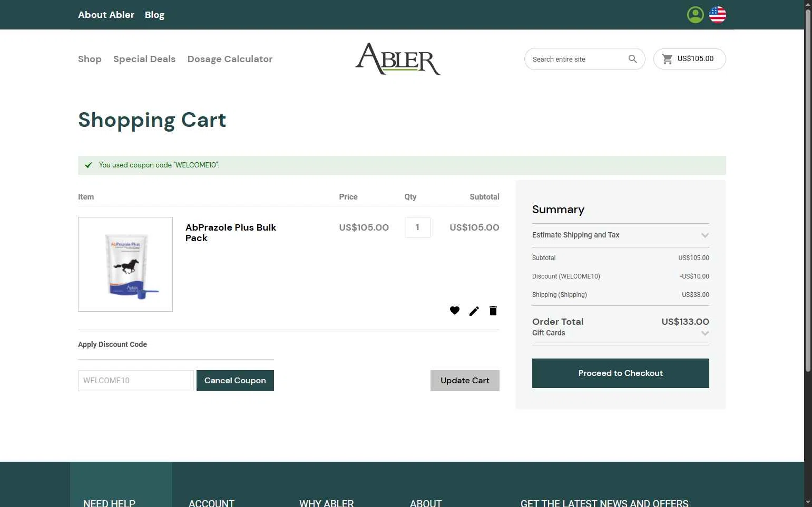Add item to wishlist with heart icon
This screenshot has width=812, height=507.
(455, 311)
